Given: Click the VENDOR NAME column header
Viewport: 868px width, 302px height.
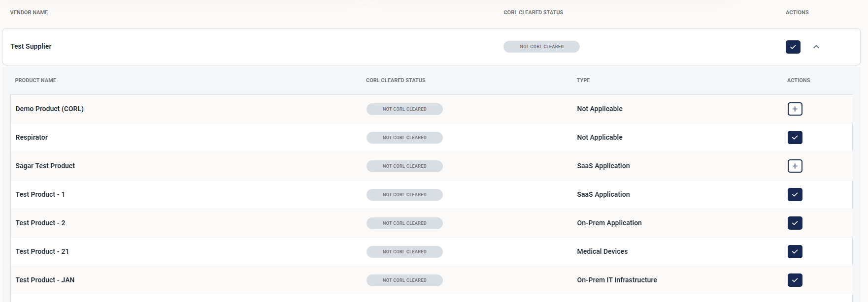Looking at the screenshot, I should click(29, 12).
